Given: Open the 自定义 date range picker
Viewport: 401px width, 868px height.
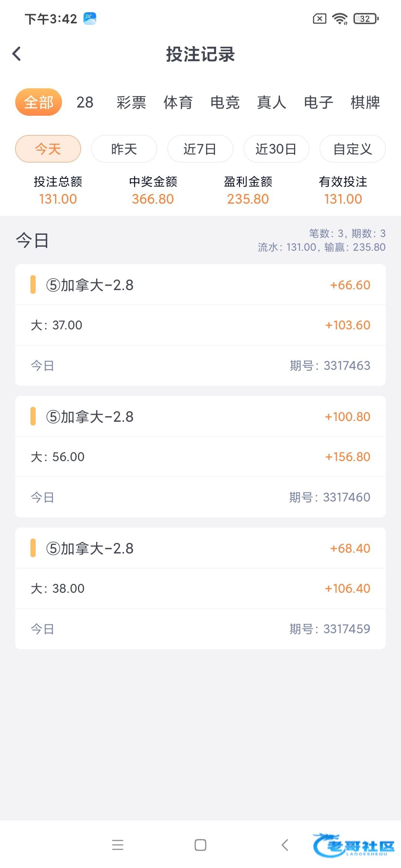Looking at the screenshot, I should pos(352,149).
